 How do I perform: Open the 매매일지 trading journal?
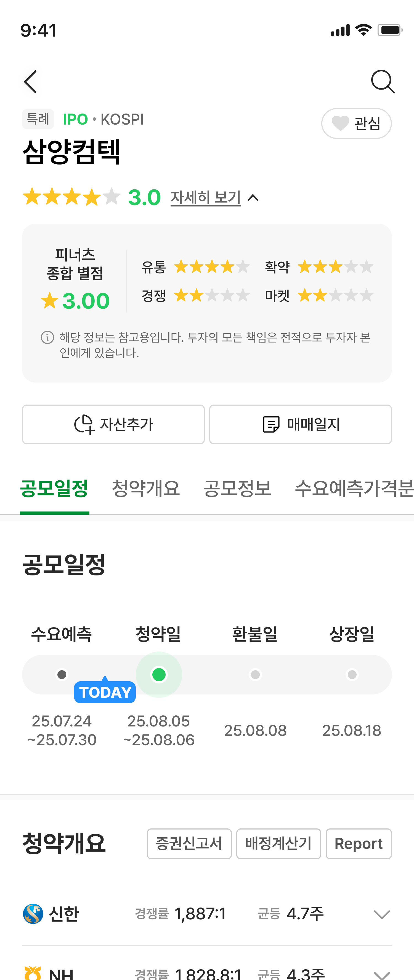(300, 424)
